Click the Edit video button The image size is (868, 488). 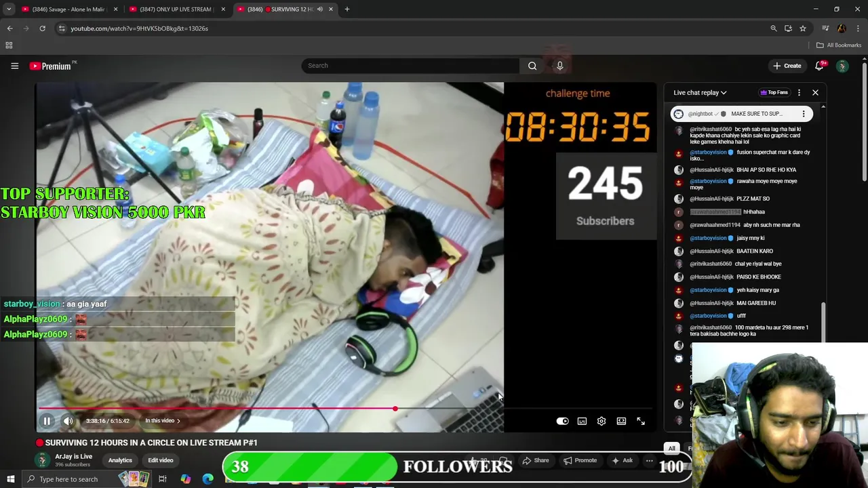161,460
